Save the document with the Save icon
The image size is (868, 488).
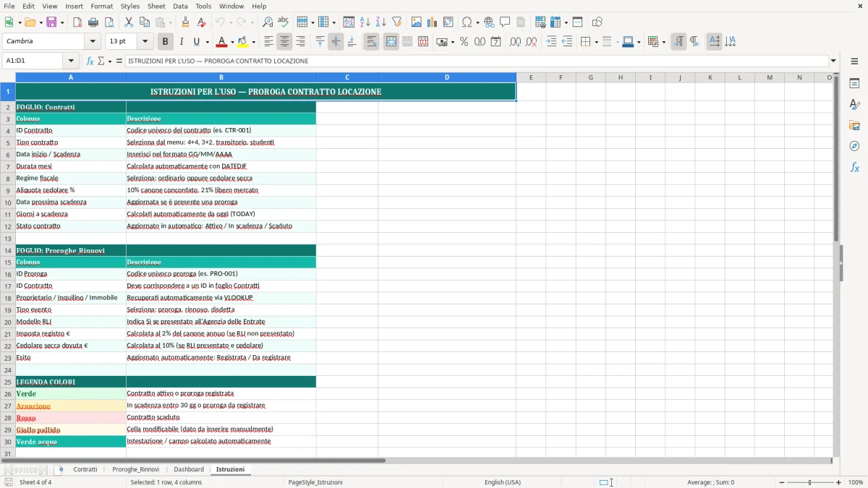coord(51,22)
